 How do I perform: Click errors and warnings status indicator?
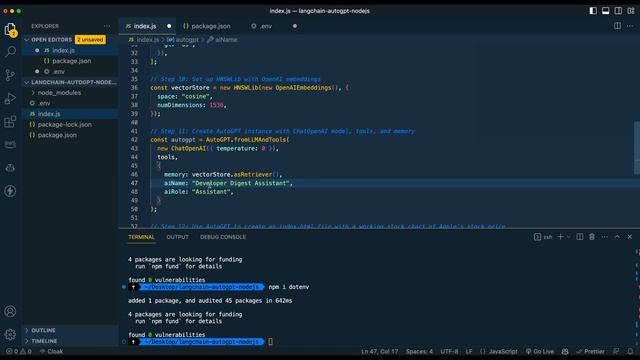[x=19, y=351]
